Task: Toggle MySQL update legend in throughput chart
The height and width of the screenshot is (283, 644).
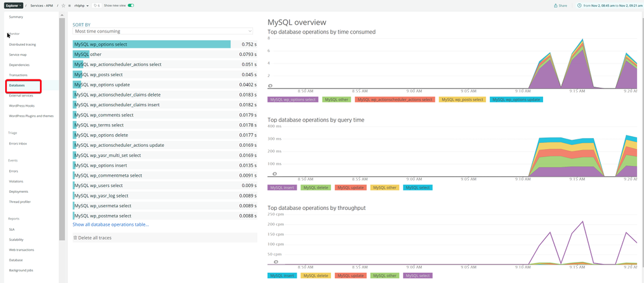Action: tap(351, 275)
